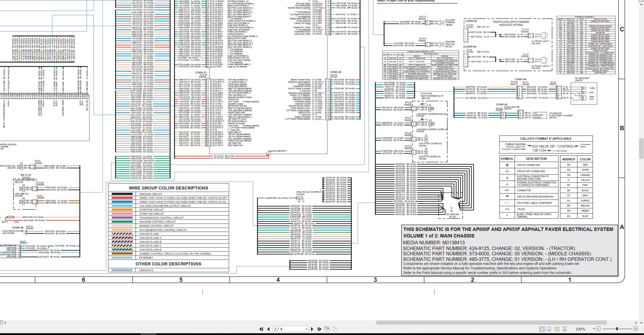Open the page number dropdown
The height and width of the screenshot is (335, 644).
[306, 329]
